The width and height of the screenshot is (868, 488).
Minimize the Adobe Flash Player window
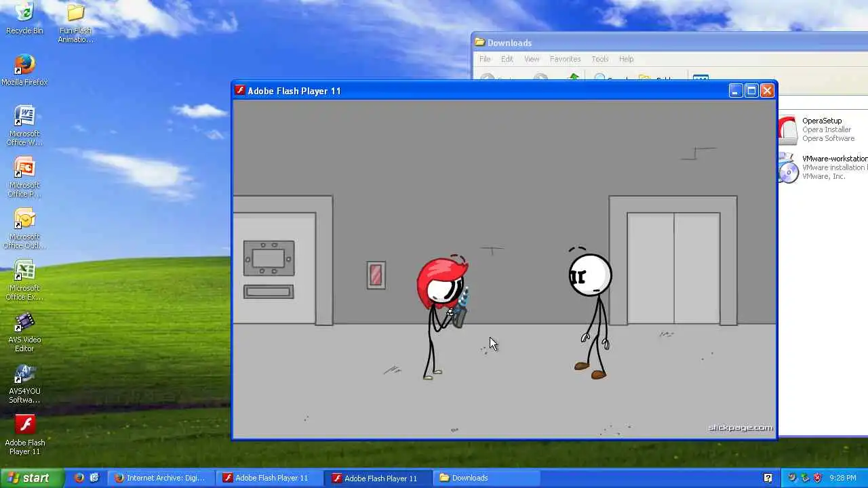coord(736,90)
